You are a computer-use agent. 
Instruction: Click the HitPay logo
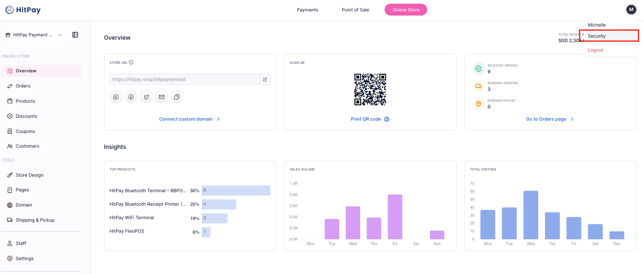pos(23,10)
